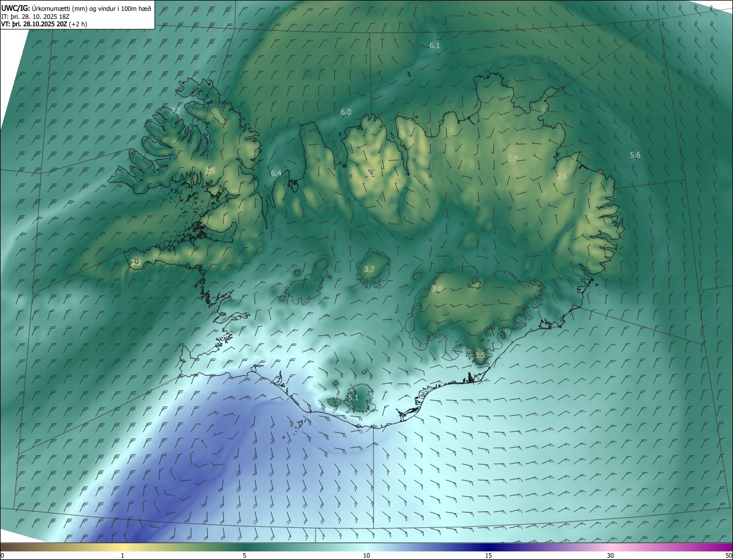
Task: Click the 7.2 value in the Westfjords
Action: [x=175, y=111]
